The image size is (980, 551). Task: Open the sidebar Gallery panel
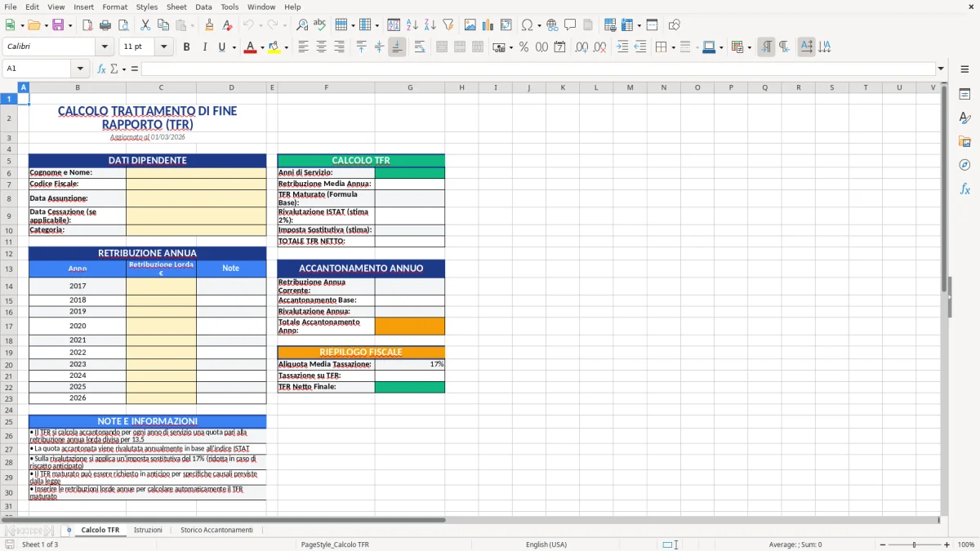click(x=964, y=142)
